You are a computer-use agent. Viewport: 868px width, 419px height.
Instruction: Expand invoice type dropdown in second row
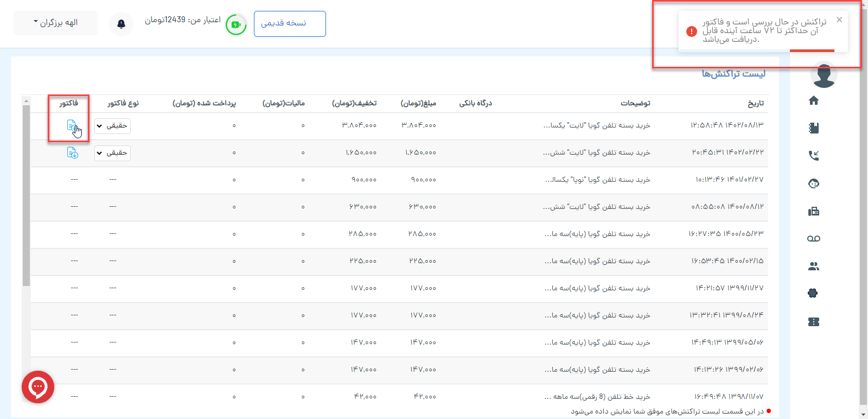(x=112, y=153)
